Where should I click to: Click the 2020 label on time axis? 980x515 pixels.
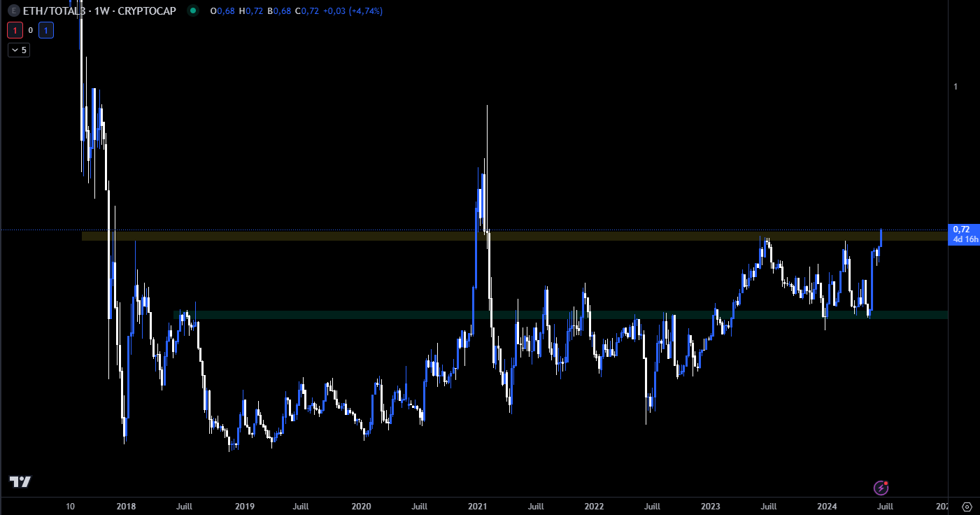(x=361, y=506)
